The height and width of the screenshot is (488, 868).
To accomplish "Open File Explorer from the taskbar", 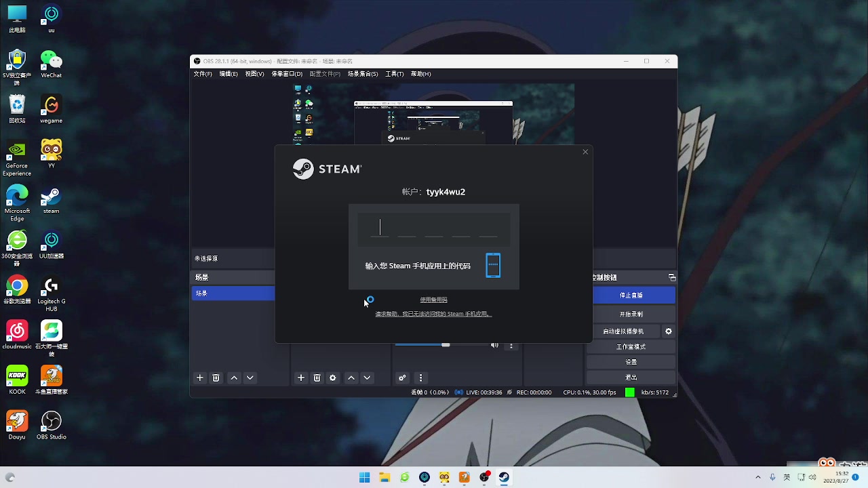I will 384,477.
